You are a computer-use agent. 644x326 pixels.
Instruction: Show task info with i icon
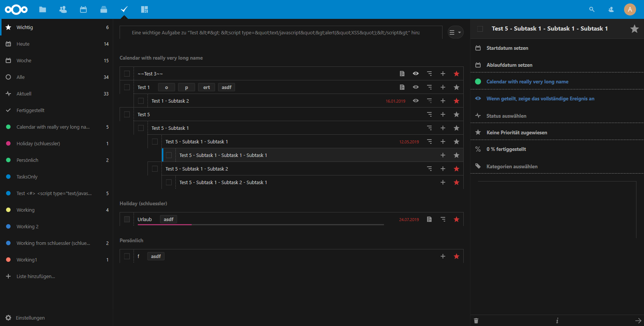point(557,321)
